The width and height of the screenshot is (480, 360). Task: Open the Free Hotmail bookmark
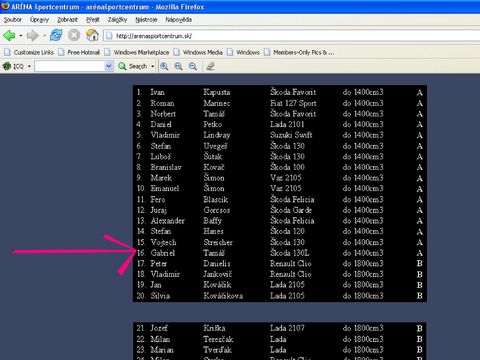tap(79, 52)
